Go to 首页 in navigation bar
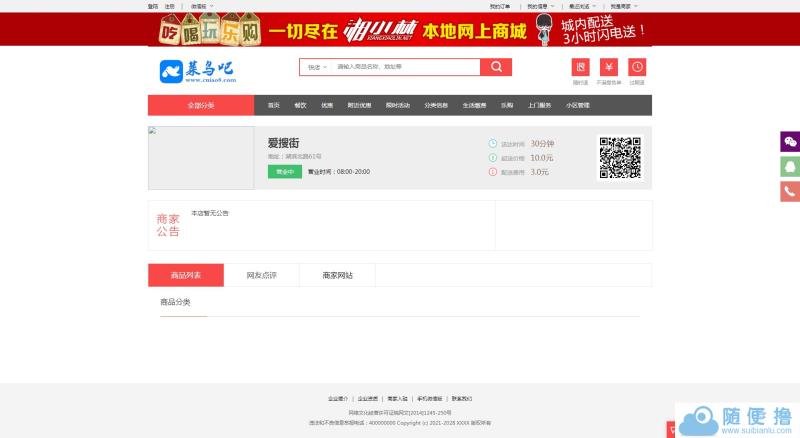The image size is (800, 438). point(273,105)
